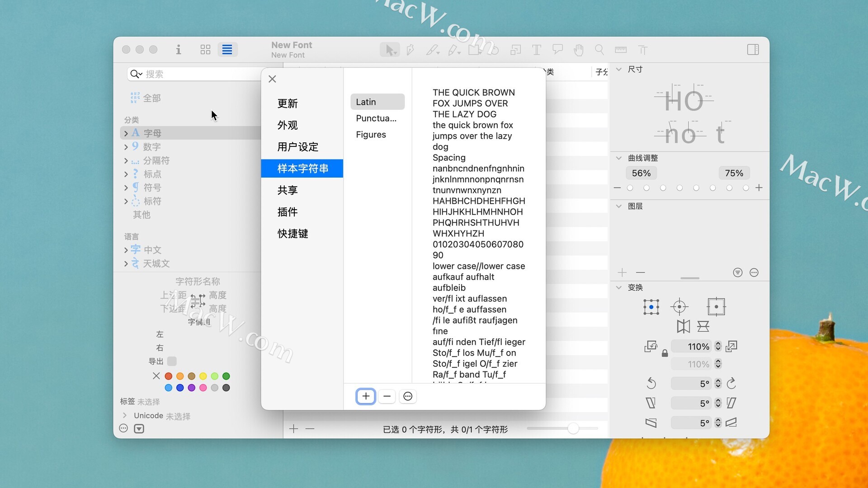Pick the purple color label
868x488 pixels.
tap(192, 388)
